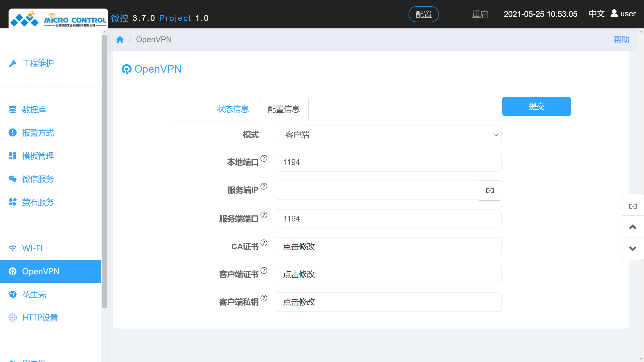
Task: Click the 微信服务 WeChat icon
Action: tap(13, 179)
